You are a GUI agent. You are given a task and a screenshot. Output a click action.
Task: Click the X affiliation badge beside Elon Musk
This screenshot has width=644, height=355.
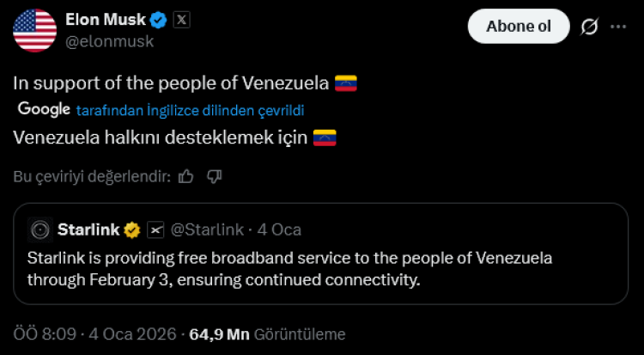point(181,19)
